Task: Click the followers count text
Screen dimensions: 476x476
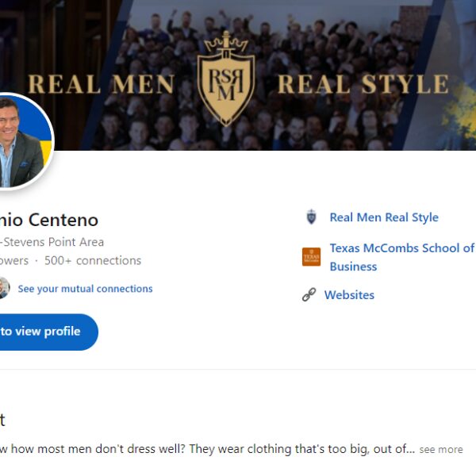Action: [x=13, y=260]
